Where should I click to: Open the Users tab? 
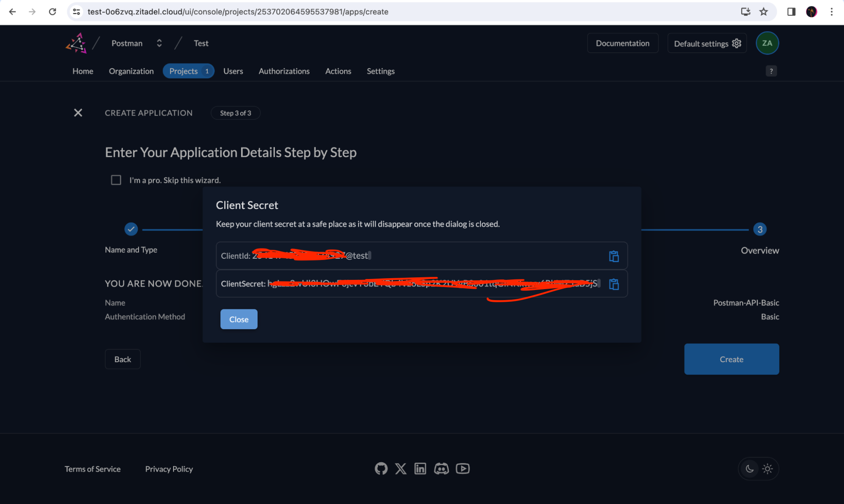point(233,71)
